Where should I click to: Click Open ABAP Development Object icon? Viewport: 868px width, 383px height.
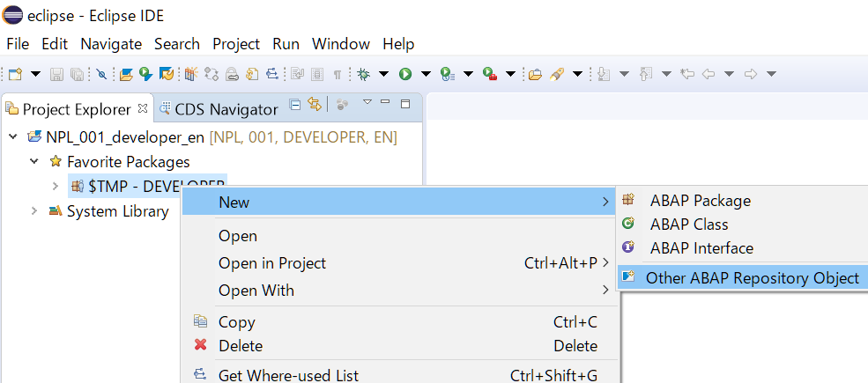pos(126,74)
